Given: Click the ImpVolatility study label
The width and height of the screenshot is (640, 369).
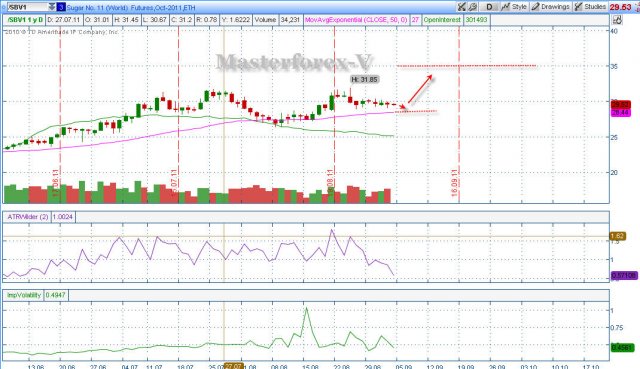Looking at the screenshot, I should pos(24,295).
